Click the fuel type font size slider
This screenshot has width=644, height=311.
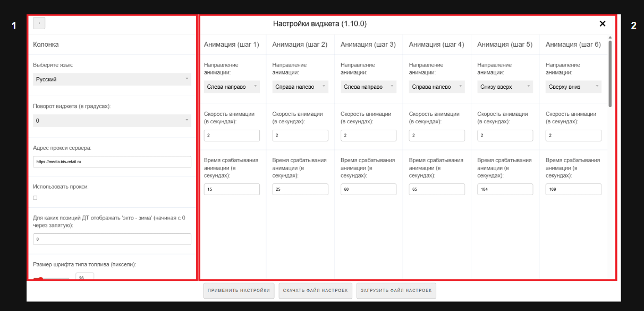(x=51, y=278)
